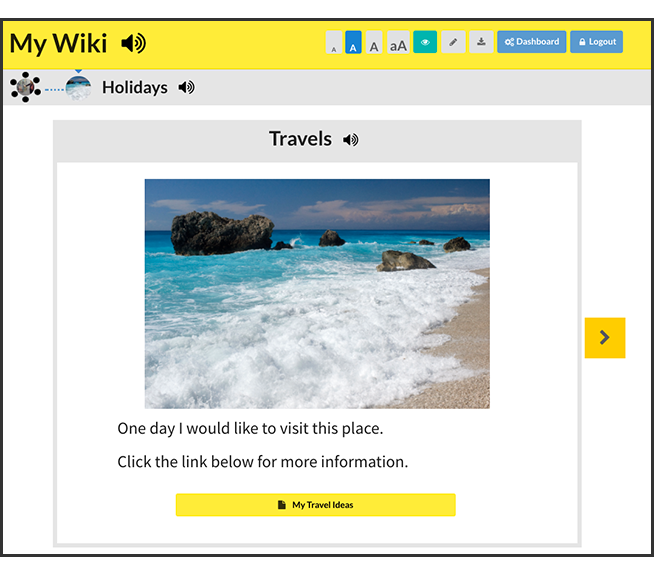Open the Dashboard

tap(532, 42)
